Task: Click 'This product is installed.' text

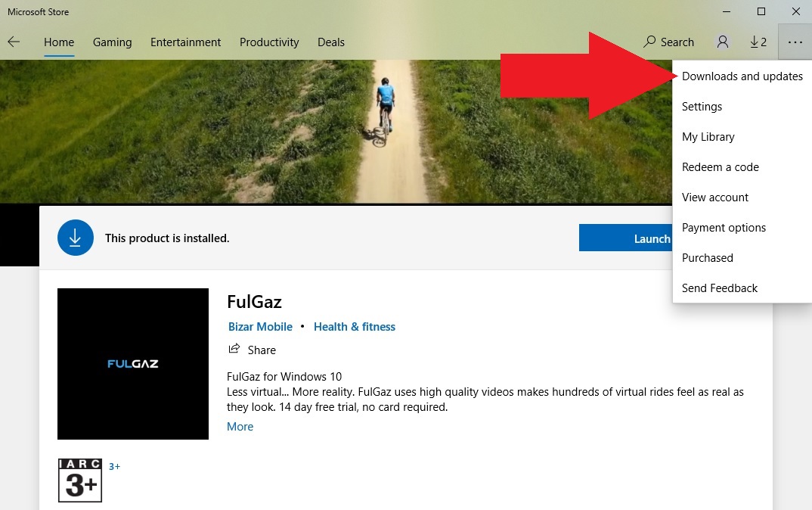Action: pyautogui.click(x=167, y=238)
